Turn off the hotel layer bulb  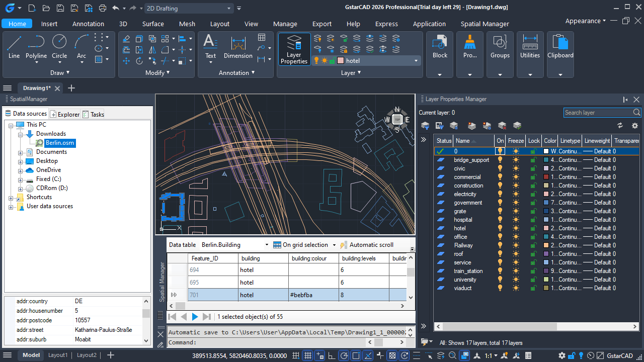click(x=500, y=228)
